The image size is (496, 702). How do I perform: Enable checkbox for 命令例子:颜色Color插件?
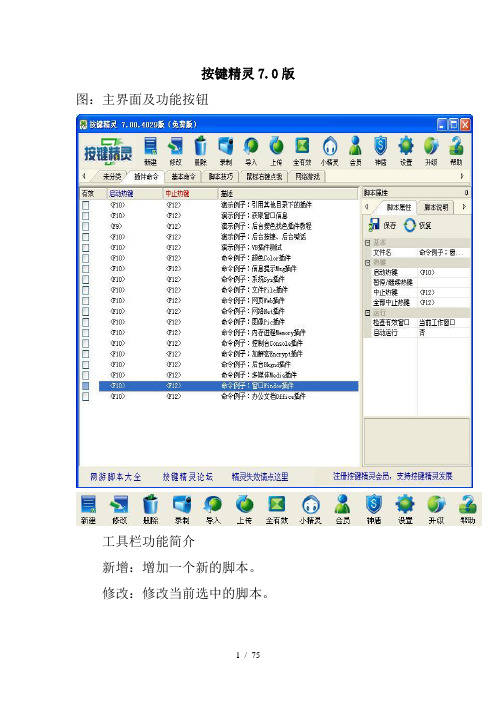86,258
